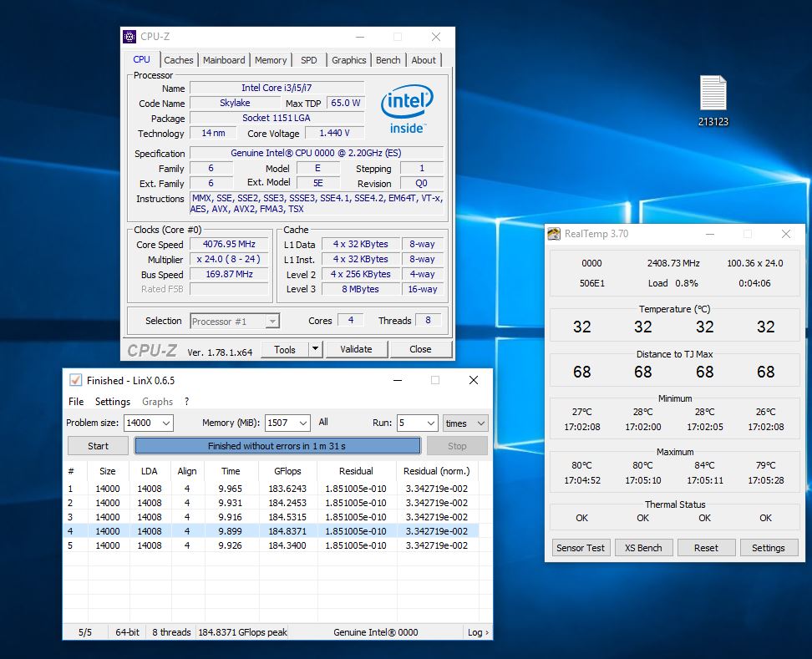Click the 64-bit status bar entry in LinX

coord(127,632)
